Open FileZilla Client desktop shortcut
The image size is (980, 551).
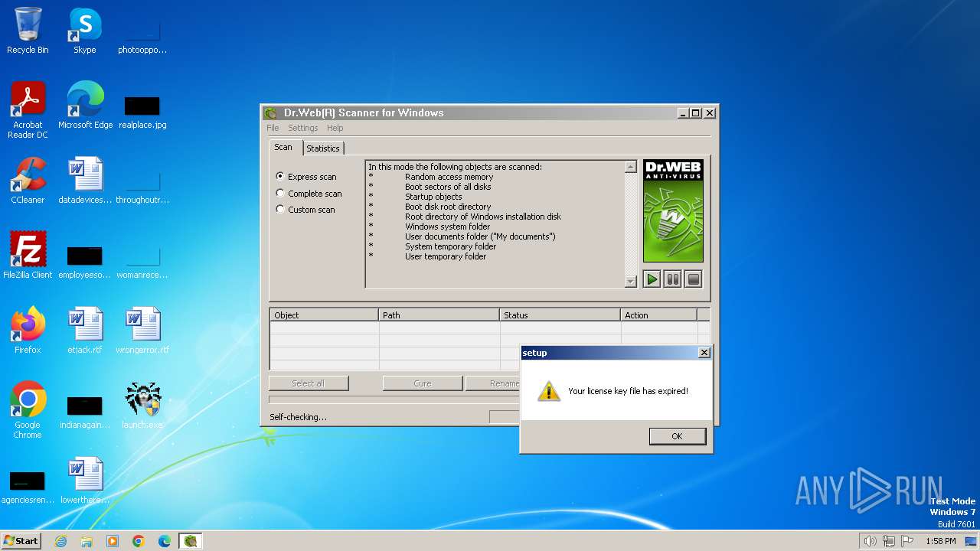28,256
